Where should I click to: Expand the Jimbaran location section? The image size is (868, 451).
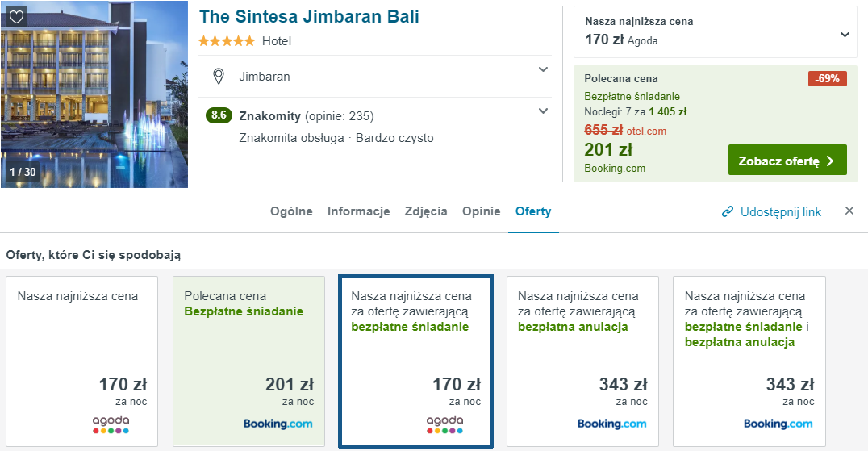543,70
